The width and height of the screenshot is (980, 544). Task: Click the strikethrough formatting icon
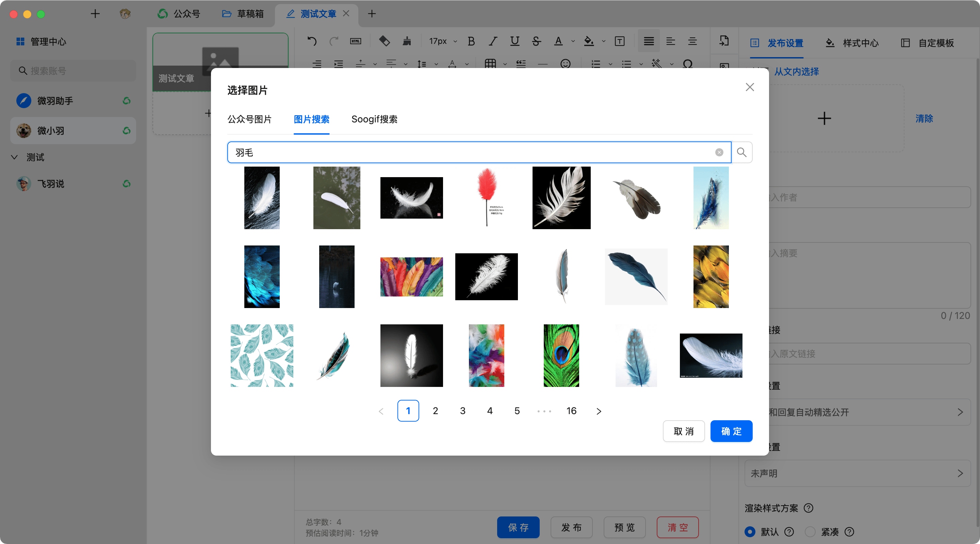point(536,41)
